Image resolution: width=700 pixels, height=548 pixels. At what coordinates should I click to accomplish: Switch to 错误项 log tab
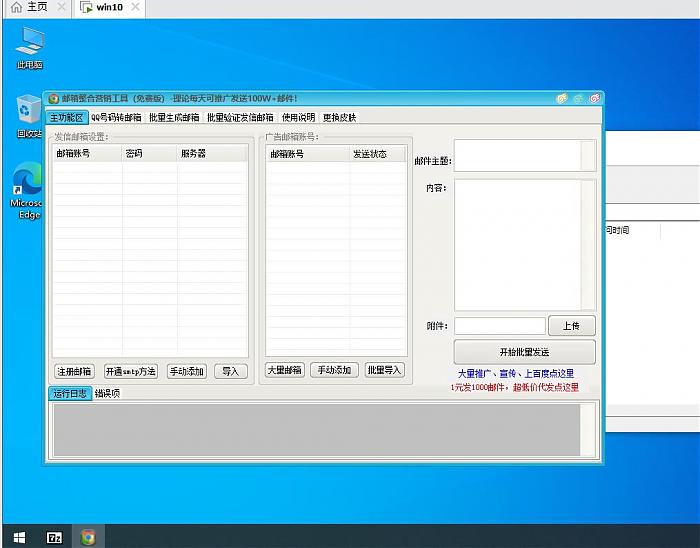click(107, 393)
